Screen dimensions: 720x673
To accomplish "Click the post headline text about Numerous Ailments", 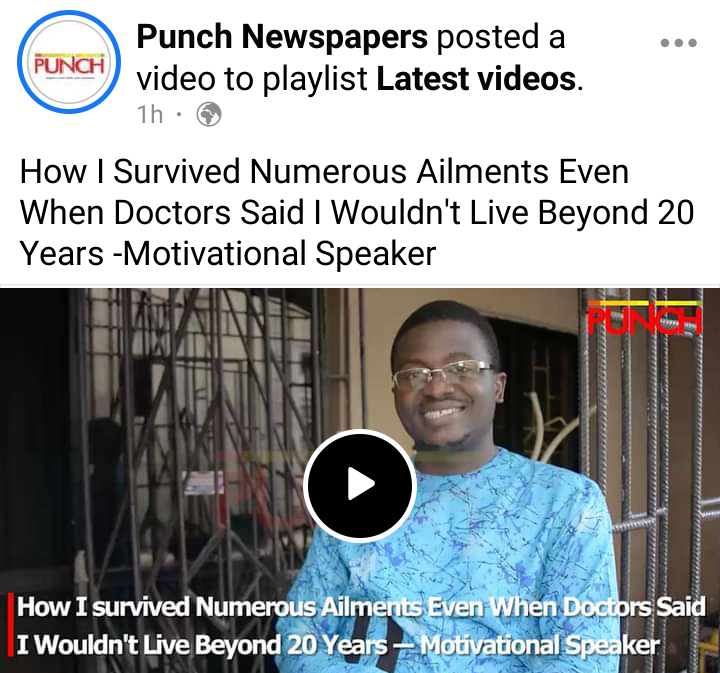I will [x=357, y=213].
